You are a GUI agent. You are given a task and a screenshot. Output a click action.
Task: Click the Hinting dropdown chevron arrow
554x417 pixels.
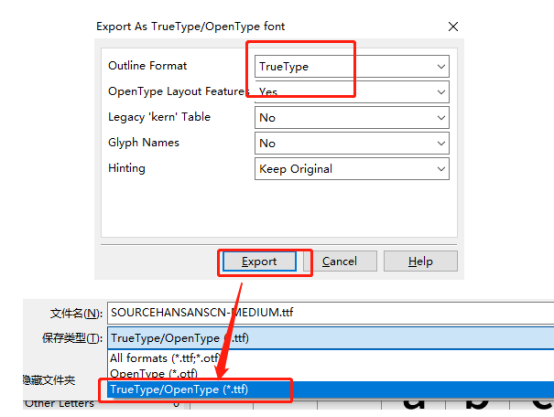(x=441, y=169)
